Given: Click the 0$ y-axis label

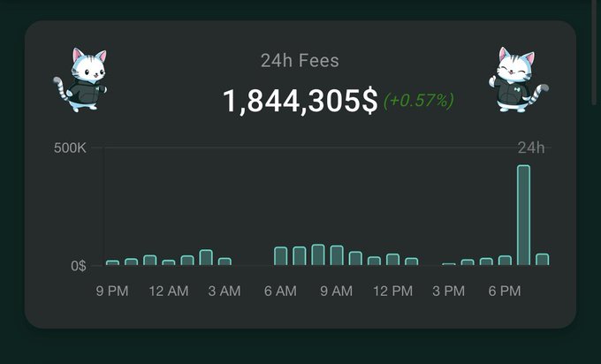Looking at the screenshot, I should (79, 266).
